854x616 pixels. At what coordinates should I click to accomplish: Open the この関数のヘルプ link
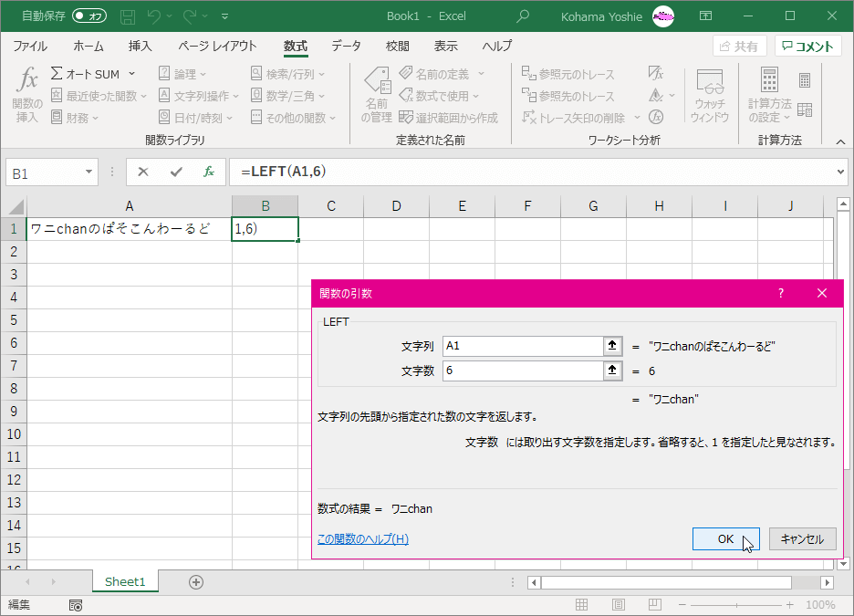click(x=363, y=539)
